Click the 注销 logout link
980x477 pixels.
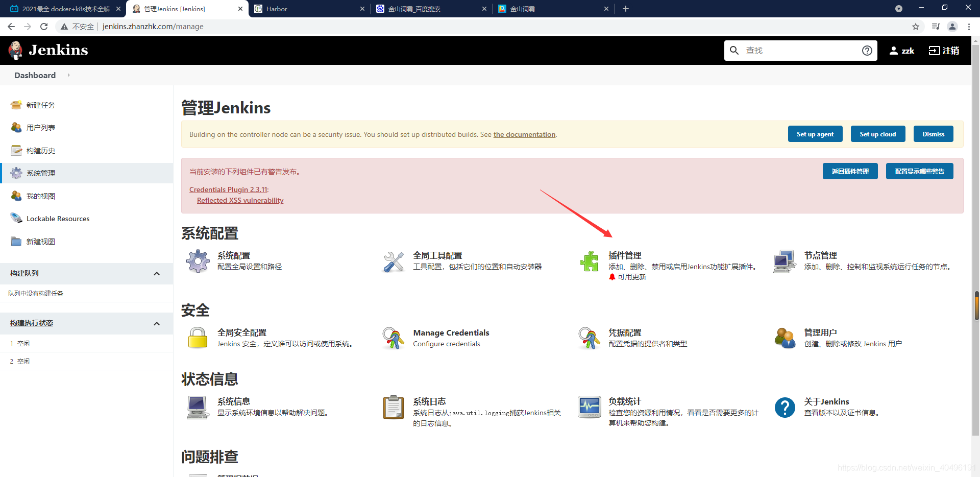coord(944,51)
